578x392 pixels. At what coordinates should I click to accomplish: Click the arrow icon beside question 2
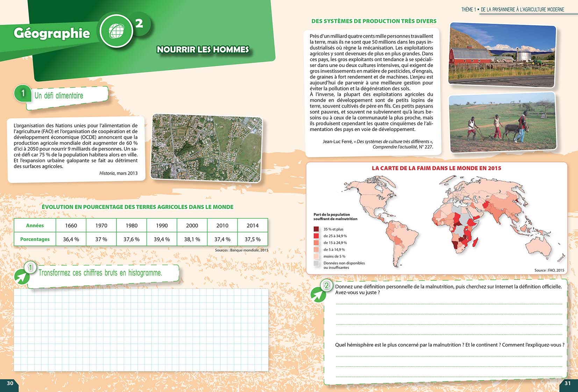[x=318, y=295]
